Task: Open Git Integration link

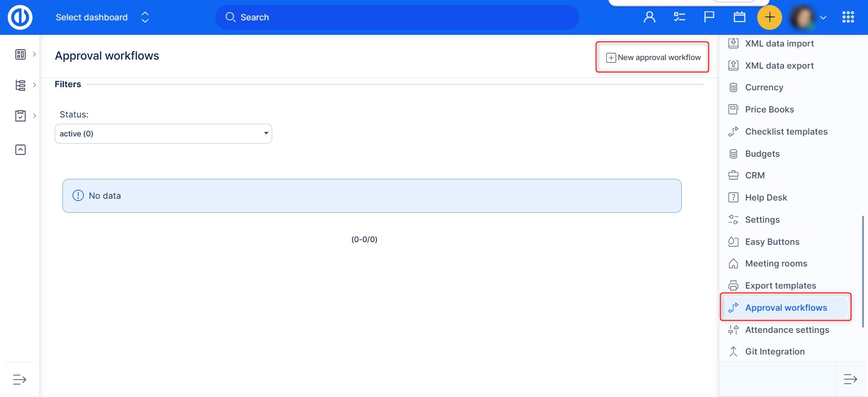Action: pyautogui.click(x=774, y=351)
